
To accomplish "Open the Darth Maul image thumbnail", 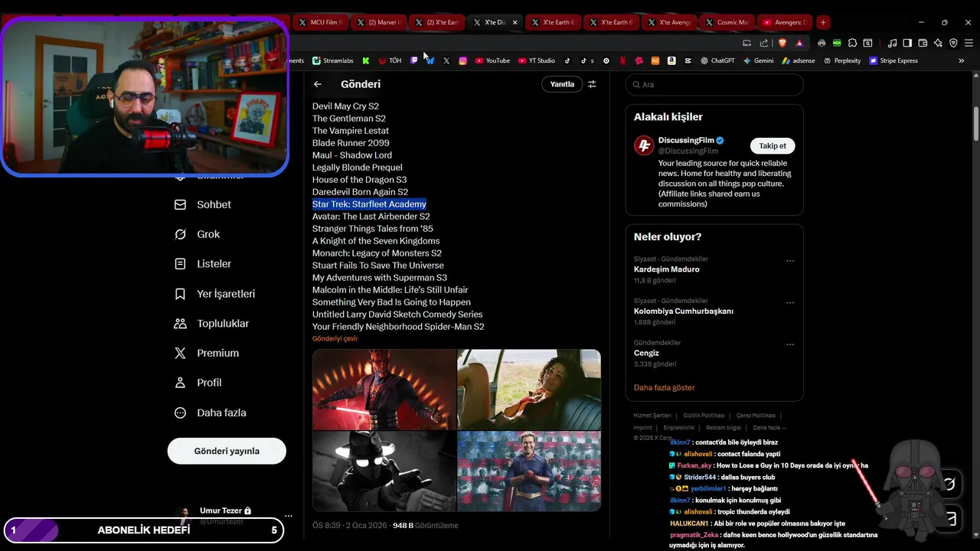I will coord(384,390).
